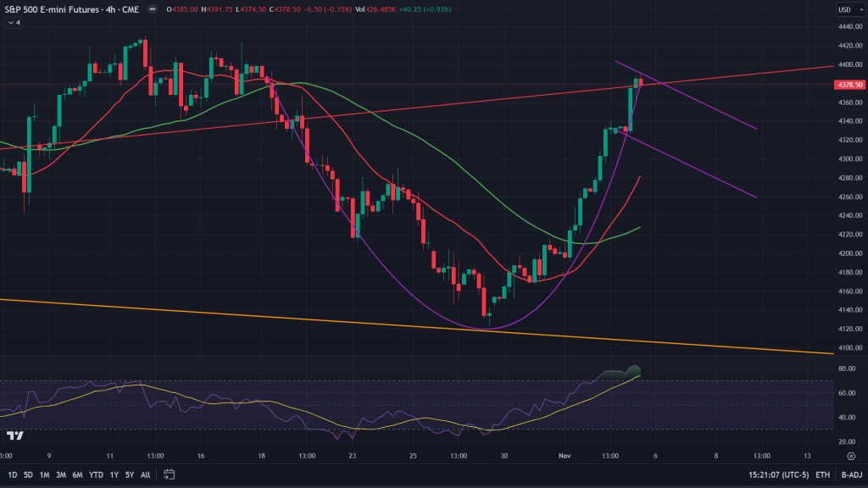868x488 pixels.
Task: Select the 6M time range
Action: pos(77,474)
